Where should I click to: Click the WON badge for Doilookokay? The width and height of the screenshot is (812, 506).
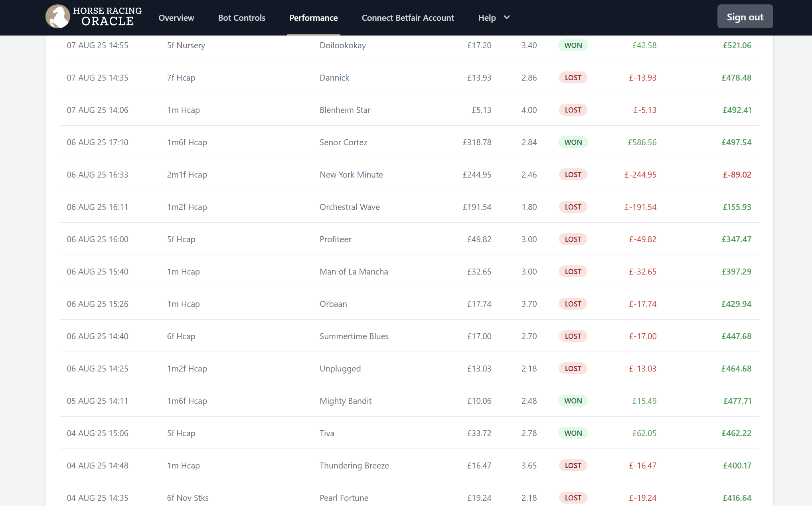tap(573, 45)
